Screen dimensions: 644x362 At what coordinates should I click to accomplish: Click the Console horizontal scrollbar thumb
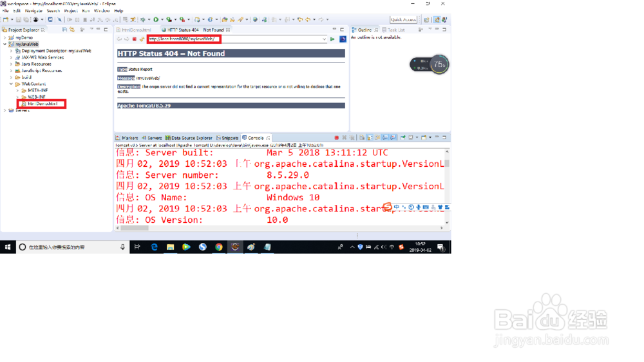135,227
